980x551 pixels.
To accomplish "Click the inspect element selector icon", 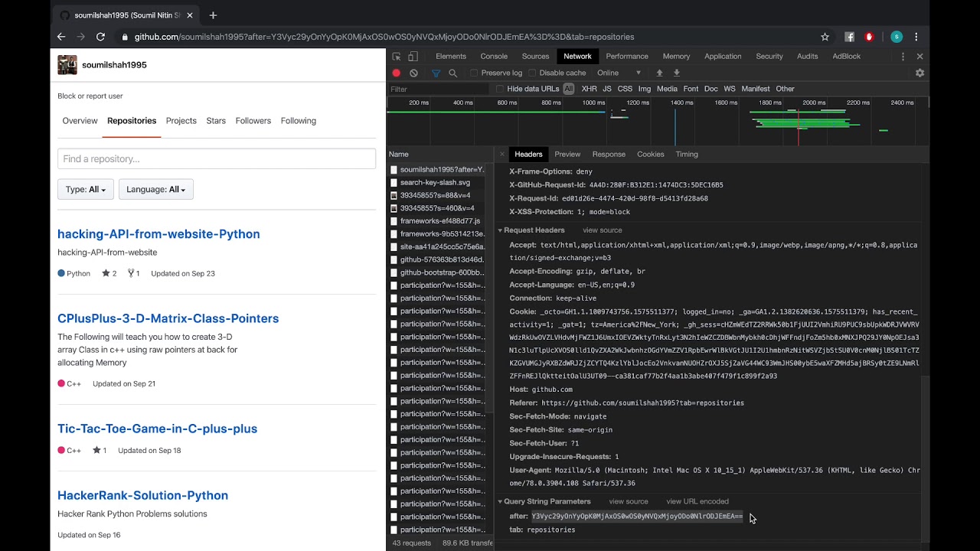I will [x=397, y=57].
